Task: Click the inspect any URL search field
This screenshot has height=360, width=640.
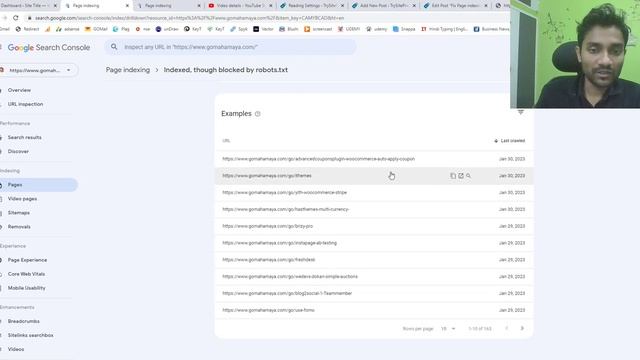Action: coord(231,47)
